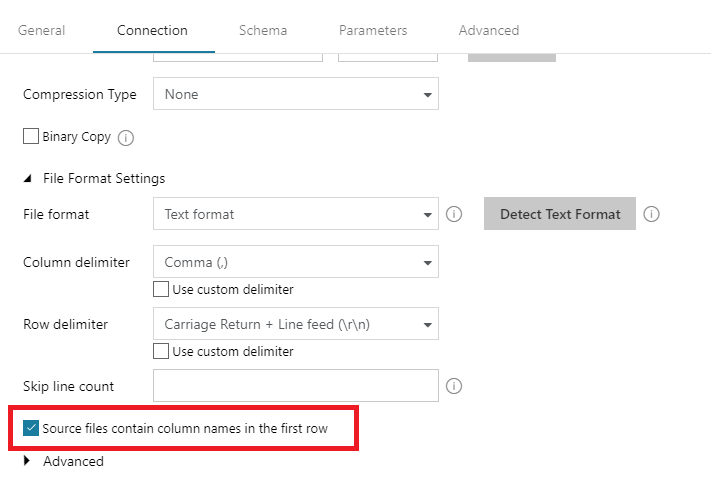This screenshot has width=711, height=488.
Task: Click info icon next to Skip line count
Action: tap(454, 386)
